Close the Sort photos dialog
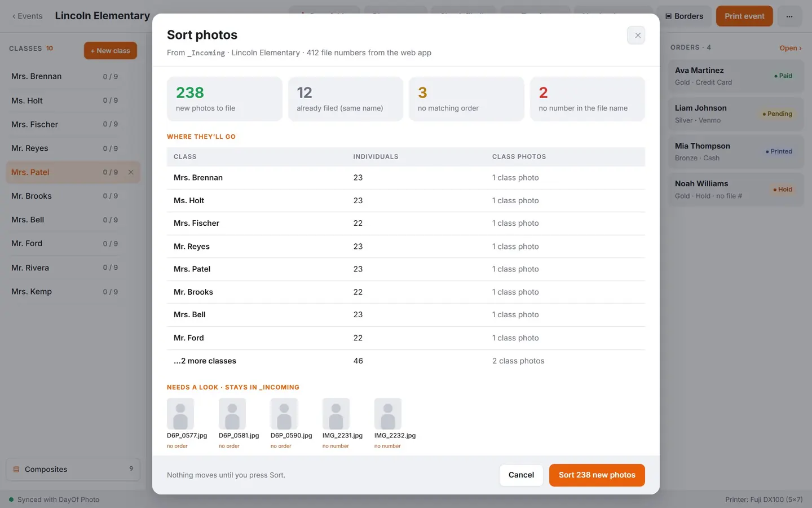812x508 pixels. (636, 36)
